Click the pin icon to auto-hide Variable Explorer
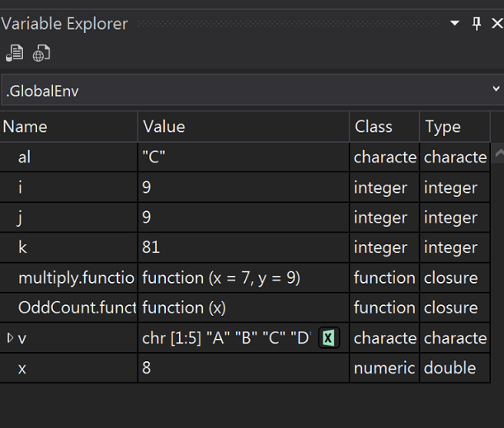 click(x=476, y=24)
